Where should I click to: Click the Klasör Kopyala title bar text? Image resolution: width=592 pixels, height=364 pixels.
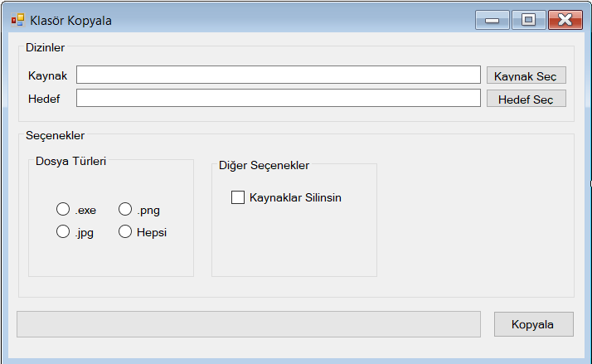(x=70, y=20)
